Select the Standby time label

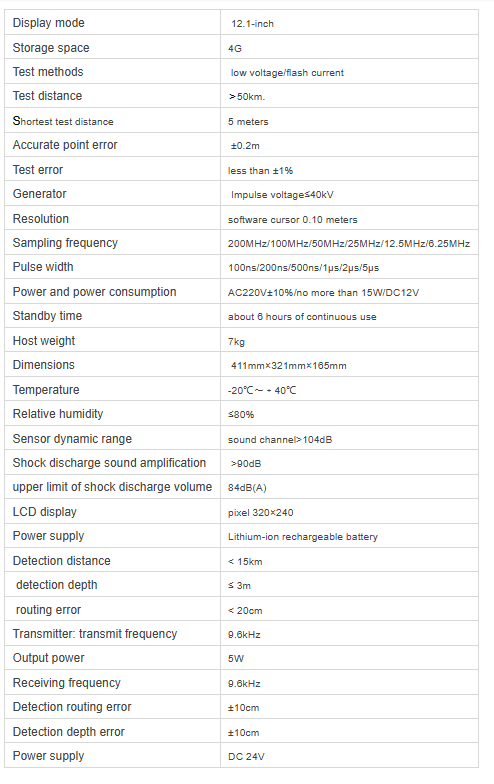click(x=47, y=316)
